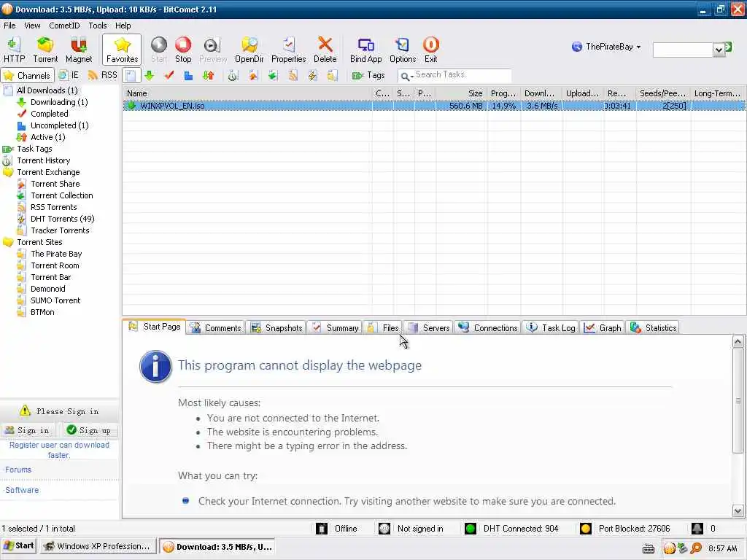This screenshot has width=747, height=560.
Task: Click the red Stop task button
Action: click(183, 50)
